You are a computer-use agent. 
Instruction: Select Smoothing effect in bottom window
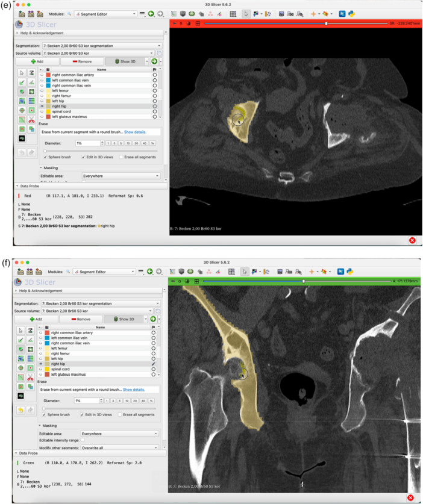click(x=20, y=378)
